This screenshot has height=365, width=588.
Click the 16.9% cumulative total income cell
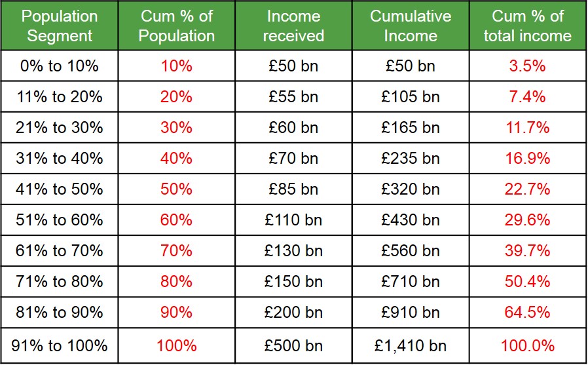(528, 159)
